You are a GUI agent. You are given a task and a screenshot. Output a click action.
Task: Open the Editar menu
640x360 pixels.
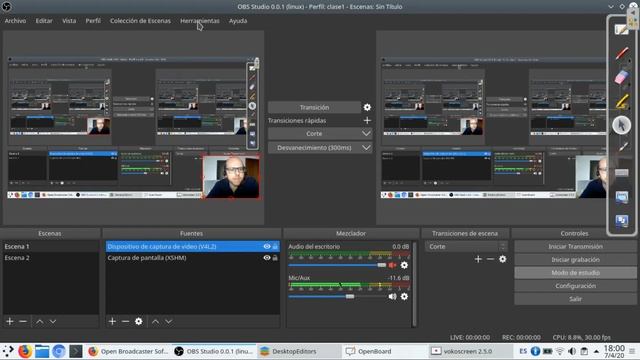tap(44, 21)
